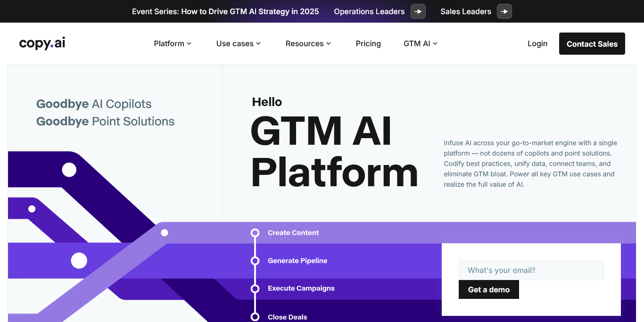Click the Goodbye Point Solutions text
The width and height of the screenshot is (644, 322).
coord(105,121)
